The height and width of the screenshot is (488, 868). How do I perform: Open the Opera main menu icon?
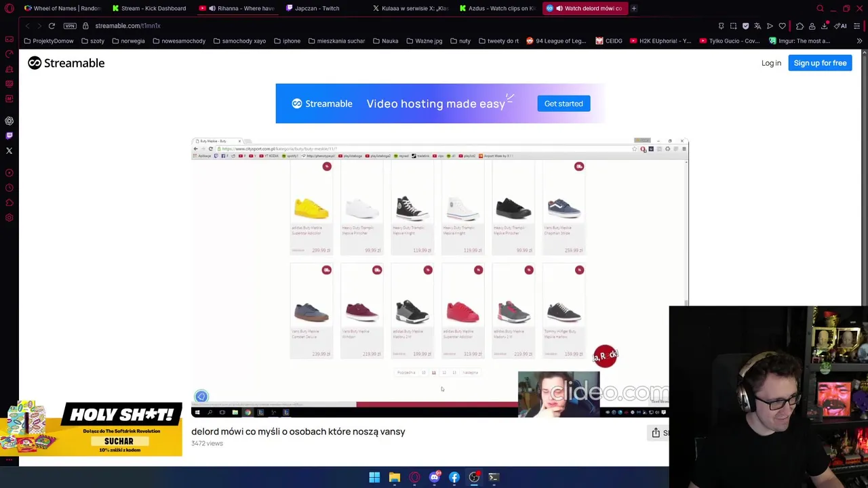coord(9,8)
